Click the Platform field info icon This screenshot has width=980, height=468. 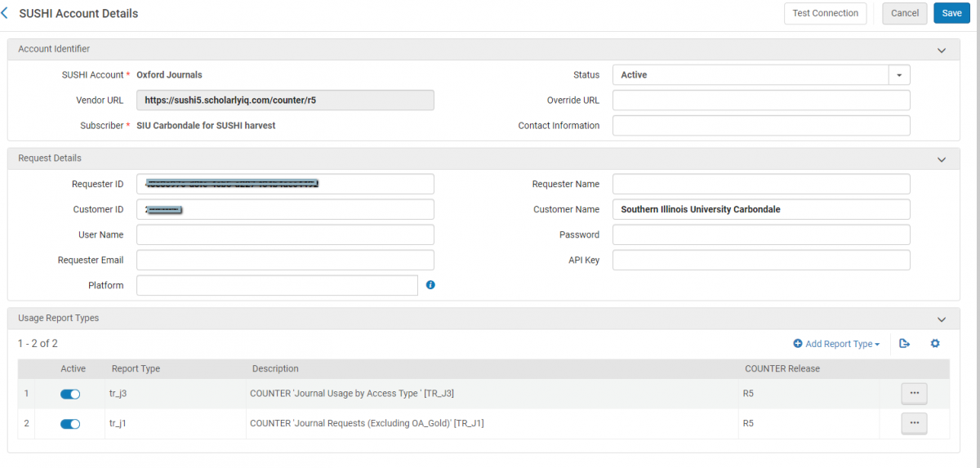(430, 285)
